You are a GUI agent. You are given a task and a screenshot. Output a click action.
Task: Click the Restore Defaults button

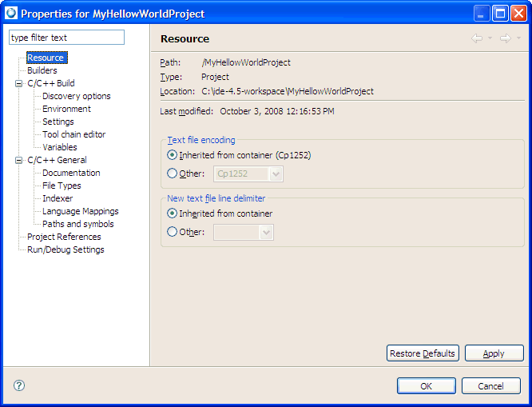coord(422,353)
